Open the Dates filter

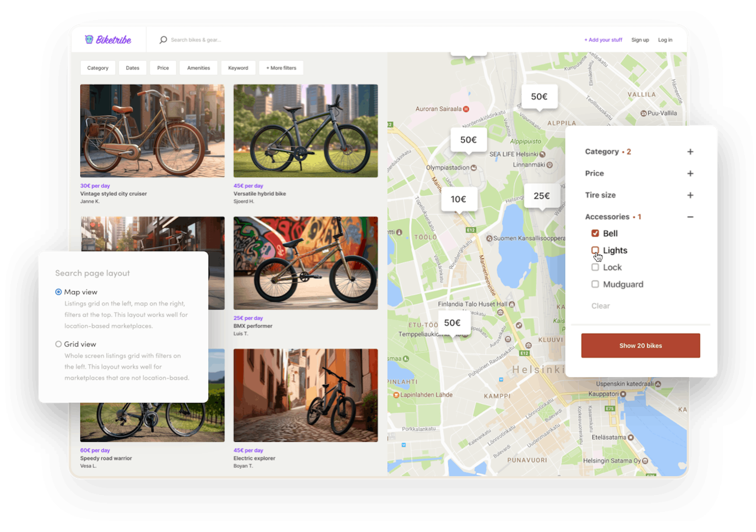point(132,68)
